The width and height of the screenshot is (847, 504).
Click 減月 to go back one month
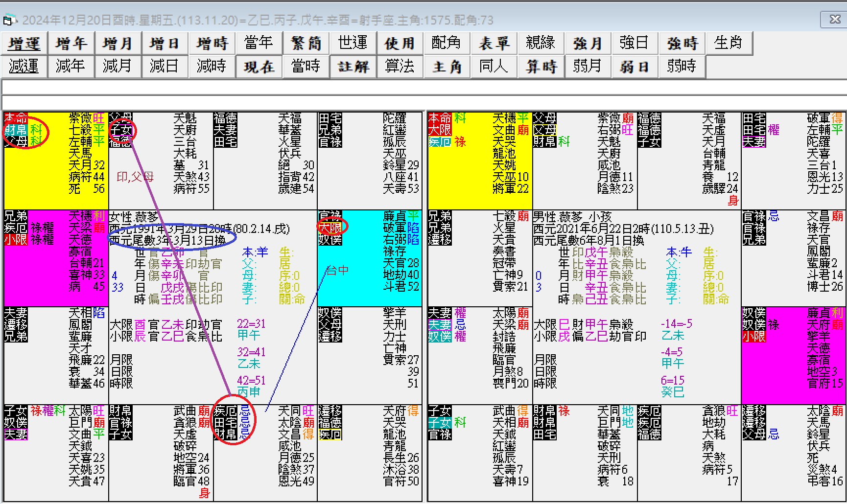click(118, 67)
